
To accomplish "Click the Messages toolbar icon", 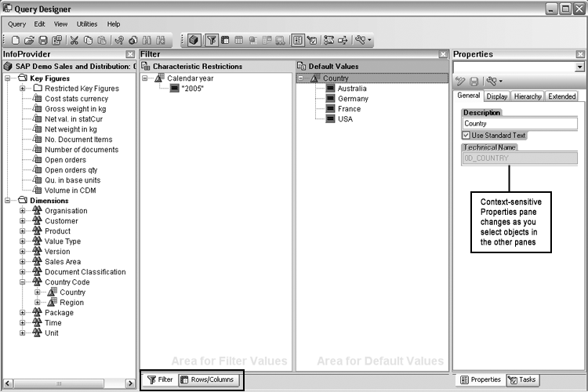I will 328,40.
